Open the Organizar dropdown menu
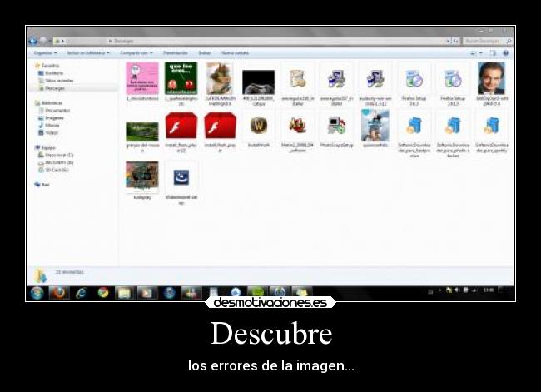Image resolution: width=541 pixels, height=392 pixels. [46, 53]
